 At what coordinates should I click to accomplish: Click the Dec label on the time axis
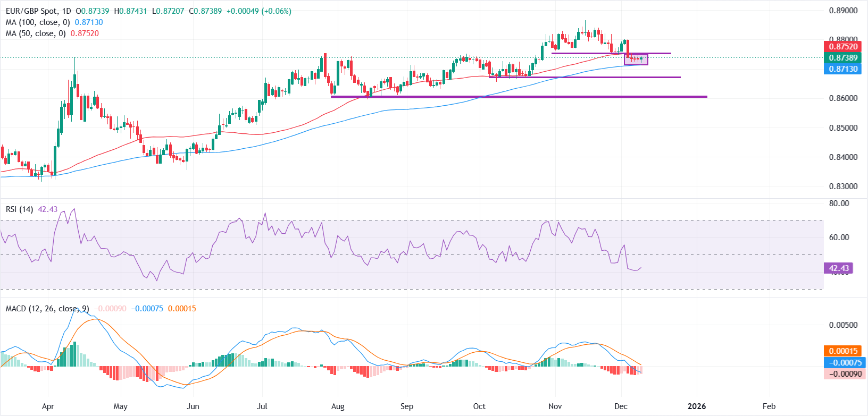click(621, 406)
